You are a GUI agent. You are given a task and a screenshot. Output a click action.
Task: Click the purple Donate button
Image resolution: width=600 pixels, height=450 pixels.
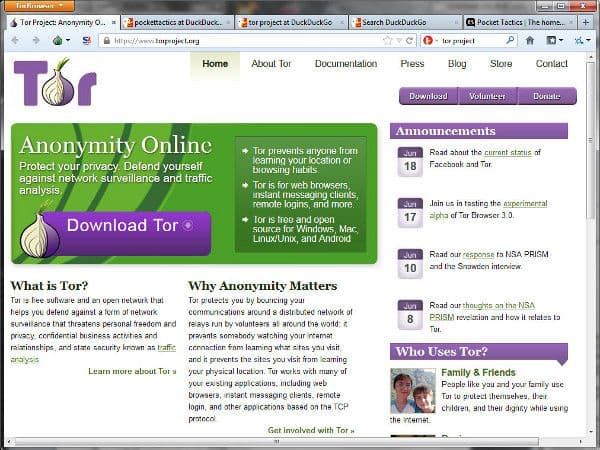click(x=547, y=96)
